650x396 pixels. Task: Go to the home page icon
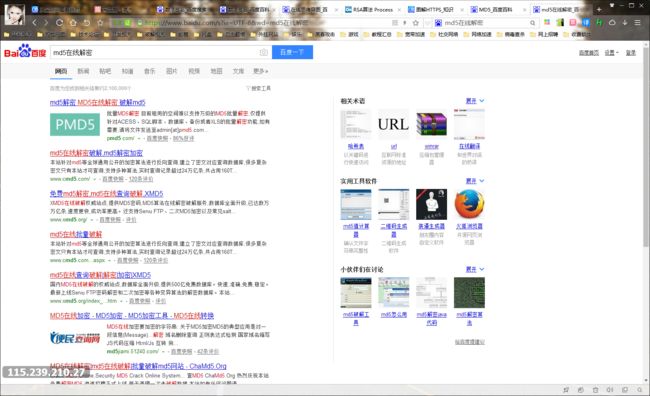coord(73,23)
